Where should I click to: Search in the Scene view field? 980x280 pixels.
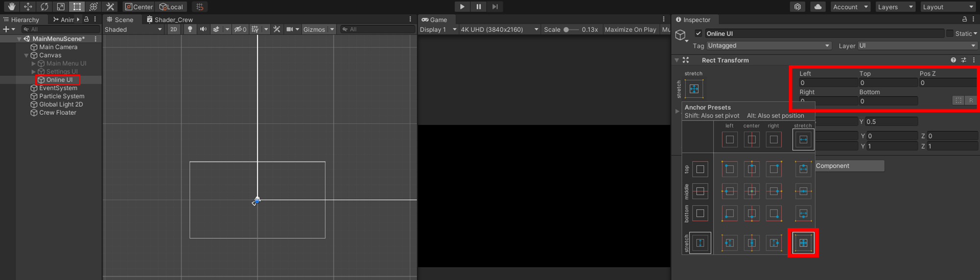[378, 29]
